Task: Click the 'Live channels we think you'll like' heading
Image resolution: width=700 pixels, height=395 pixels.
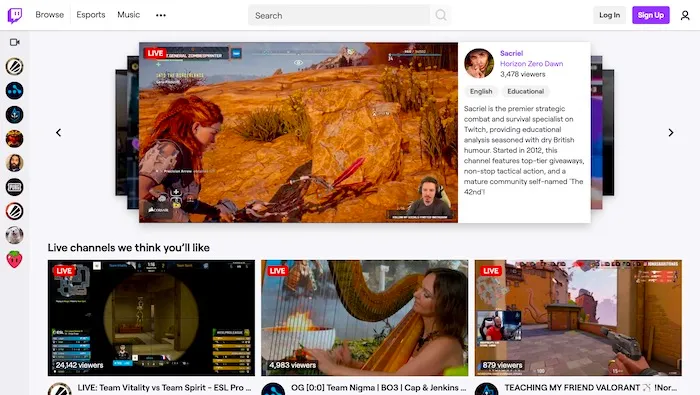Action: tap(129, 248)
